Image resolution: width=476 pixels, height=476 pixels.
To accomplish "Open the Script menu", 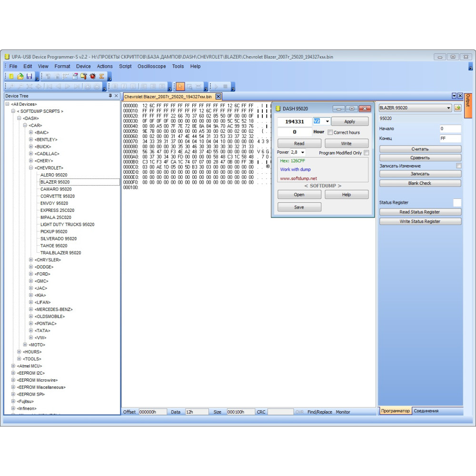I will 125,66.
